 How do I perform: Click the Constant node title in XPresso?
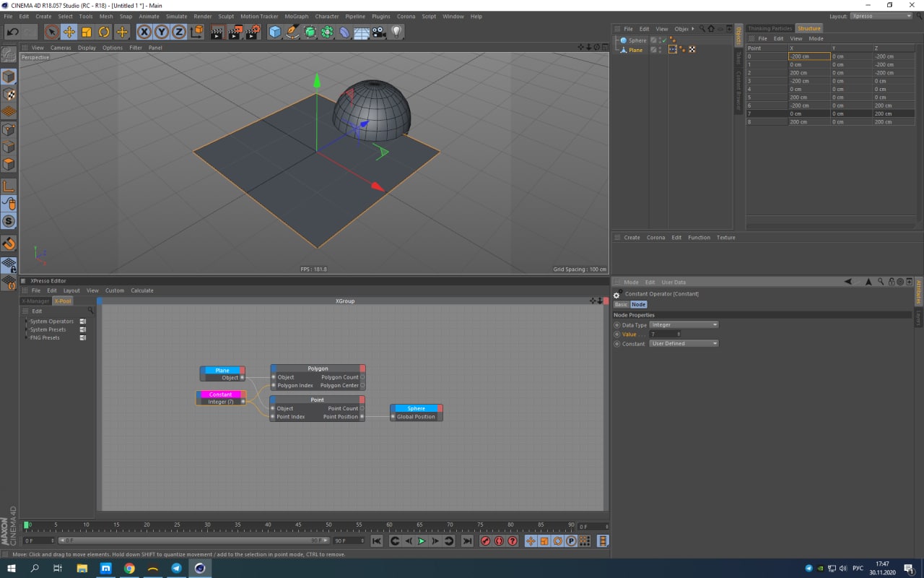click(x=220, y=394)
